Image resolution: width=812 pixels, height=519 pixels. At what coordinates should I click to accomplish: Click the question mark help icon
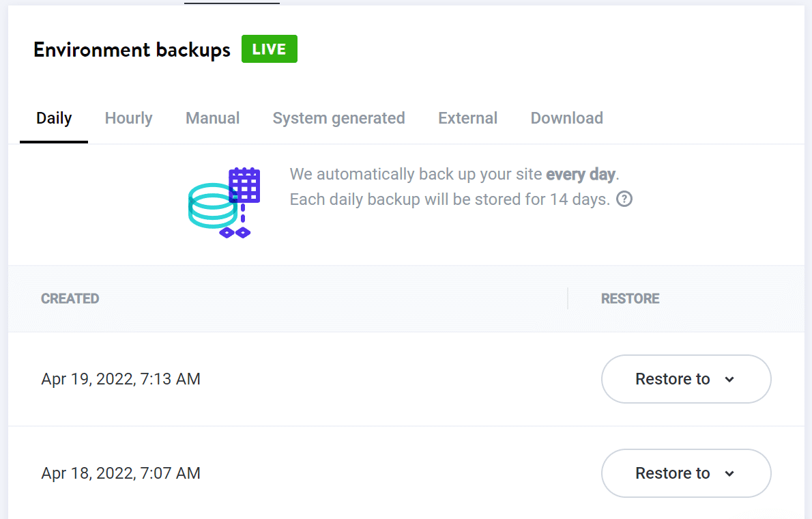(x=625, y=199)
